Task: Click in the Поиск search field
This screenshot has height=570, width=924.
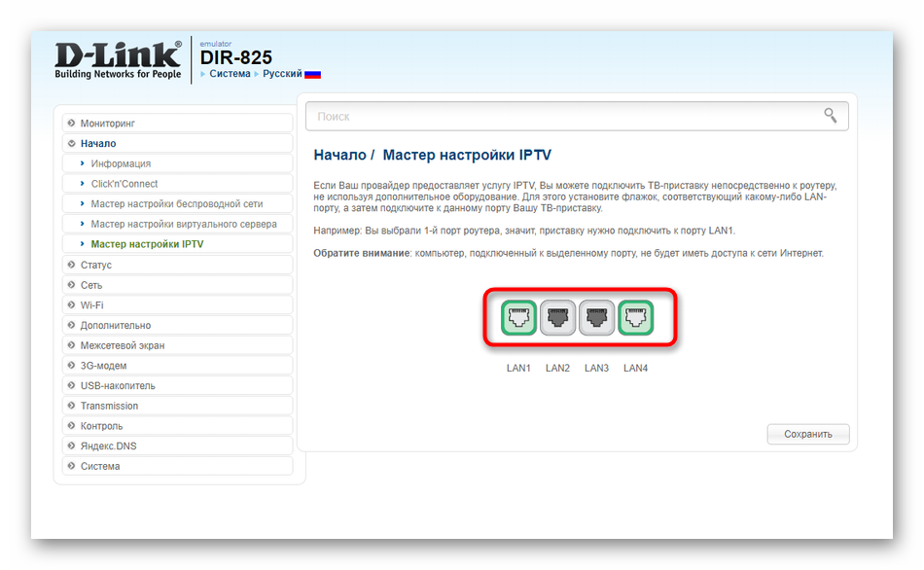Action: click(x=564, y=116)
